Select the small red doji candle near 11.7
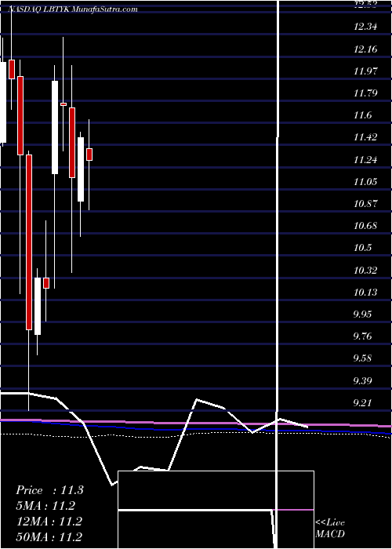This screenshot has height=549, width=392. (x=64, y=104)
